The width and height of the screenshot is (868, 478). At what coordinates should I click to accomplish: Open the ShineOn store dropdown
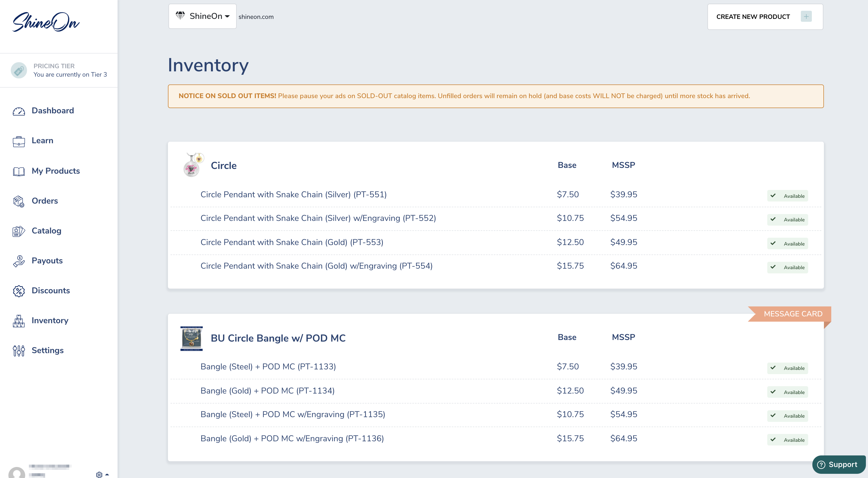pos(202,16)
